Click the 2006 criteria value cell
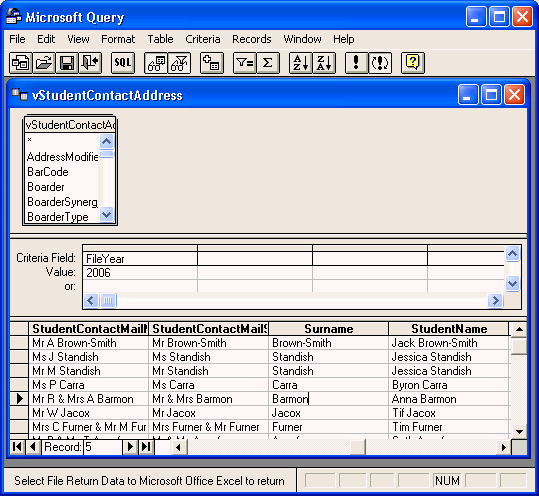 click(140, 272)
